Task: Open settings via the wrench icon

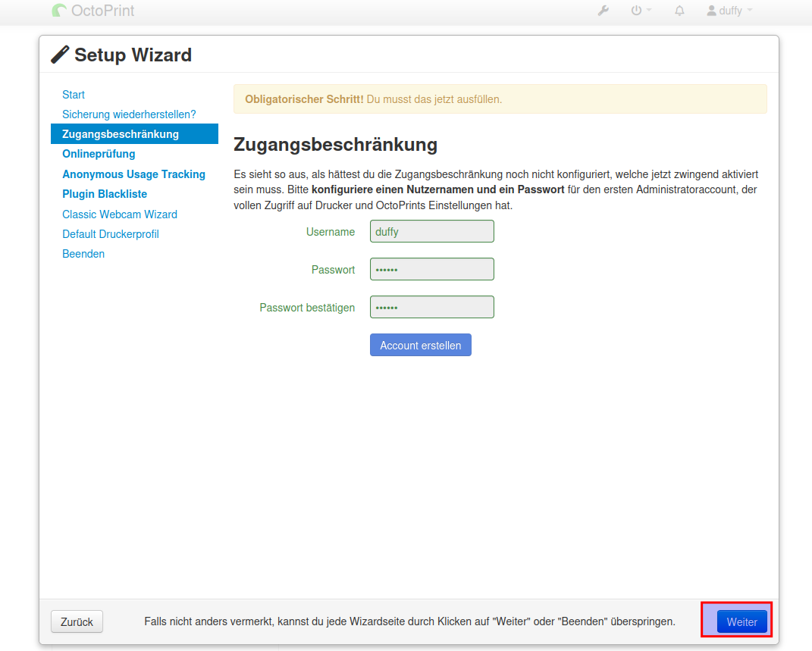Action: [604, 11]
